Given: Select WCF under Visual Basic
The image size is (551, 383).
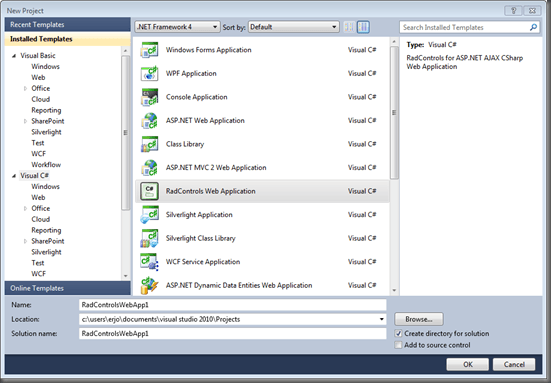Looking at the screenshot, I should (x=39, y=154).
